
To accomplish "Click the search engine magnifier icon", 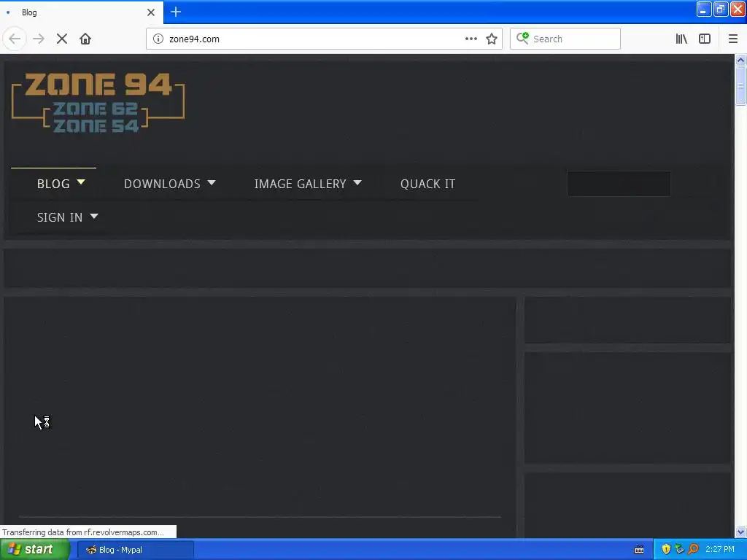I will [x=522, y=38].
